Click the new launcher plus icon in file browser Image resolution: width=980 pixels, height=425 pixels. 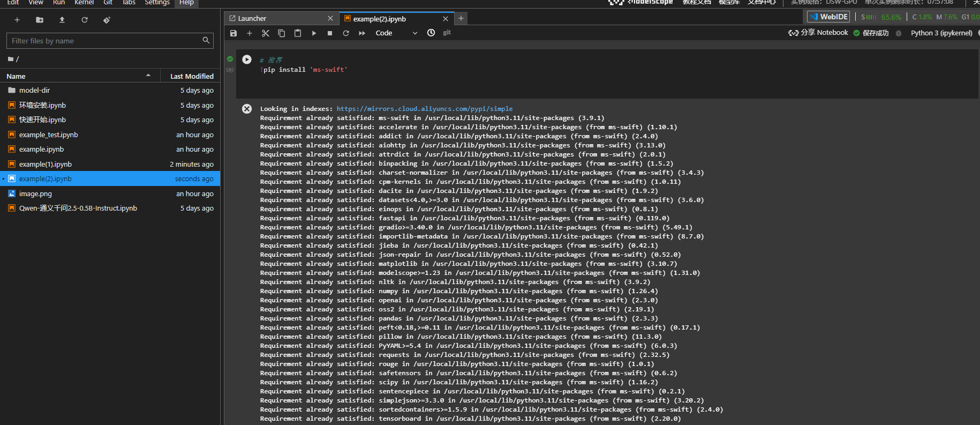(17, 20)
